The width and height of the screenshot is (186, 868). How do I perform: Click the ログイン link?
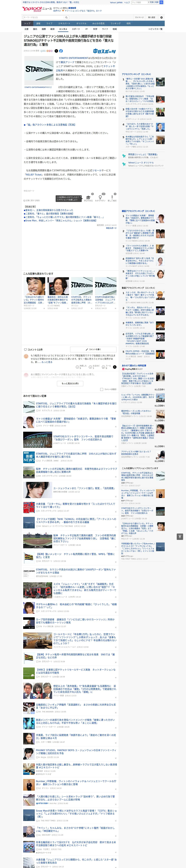[57, 11]
